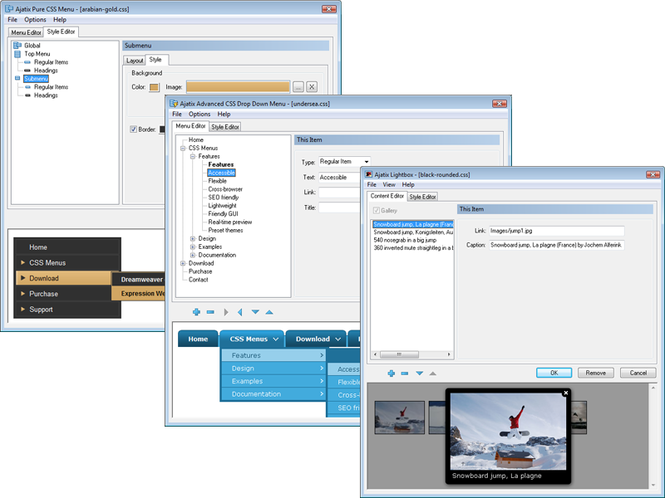Click Global icon in Style Editor tree
This screenshot has height=498, width=665.
click(x=17, y=45)
